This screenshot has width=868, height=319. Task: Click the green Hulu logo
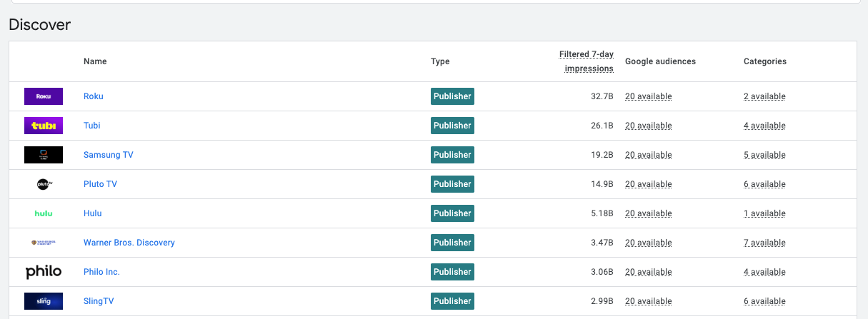click(x=44, y=213)
